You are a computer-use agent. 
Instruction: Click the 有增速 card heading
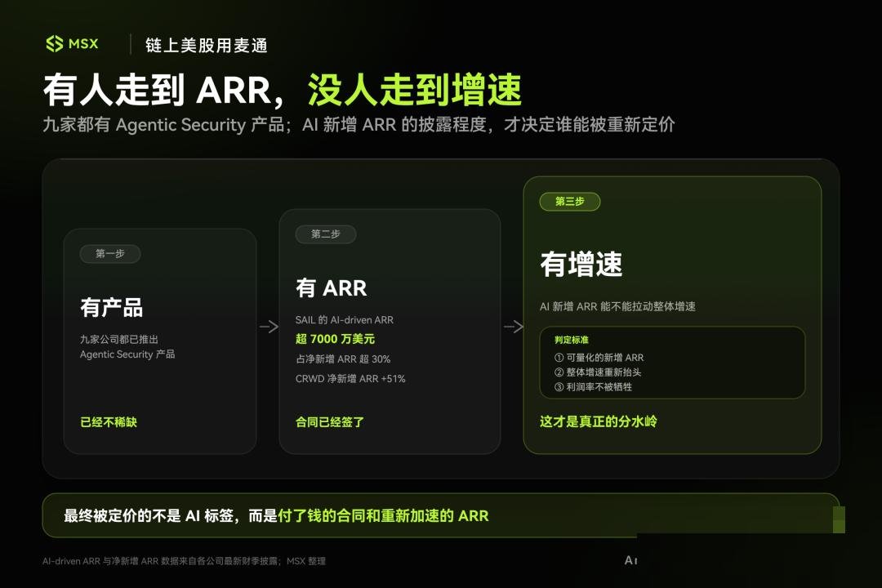581,265
